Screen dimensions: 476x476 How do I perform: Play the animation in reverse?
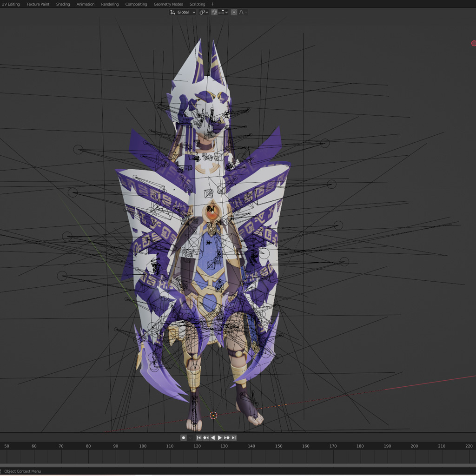point(213,437)
